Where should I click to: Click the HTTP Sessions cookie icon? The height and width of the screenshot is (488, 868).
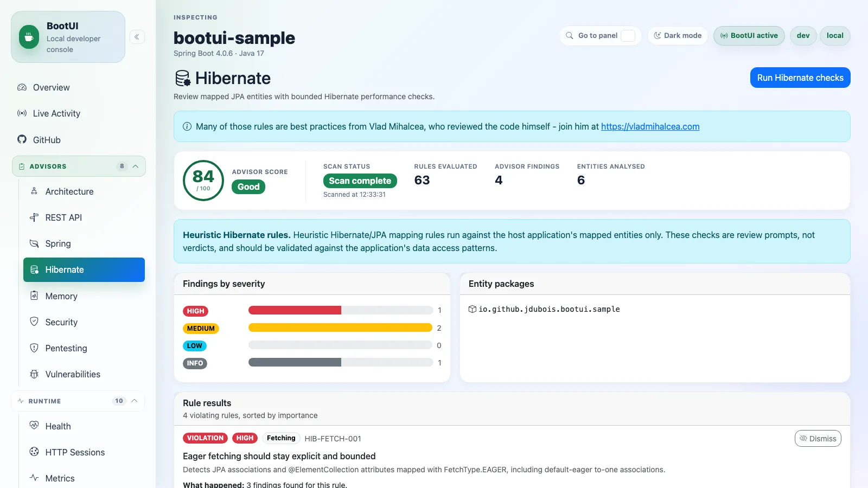(34, 452)
